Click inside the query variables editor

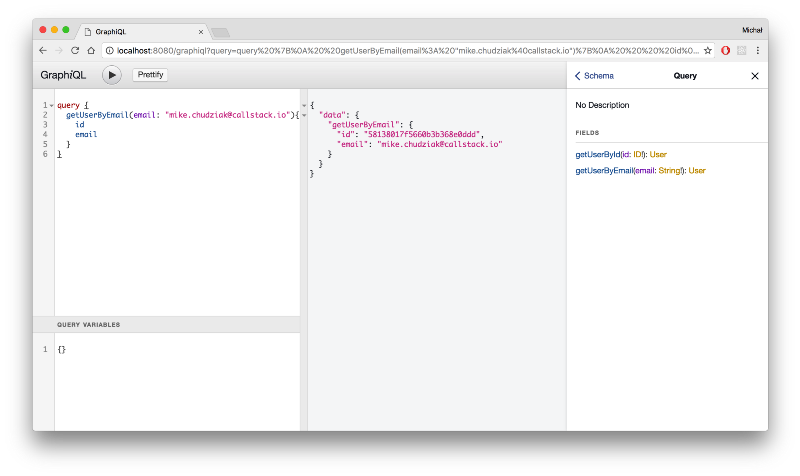(177, 382)
